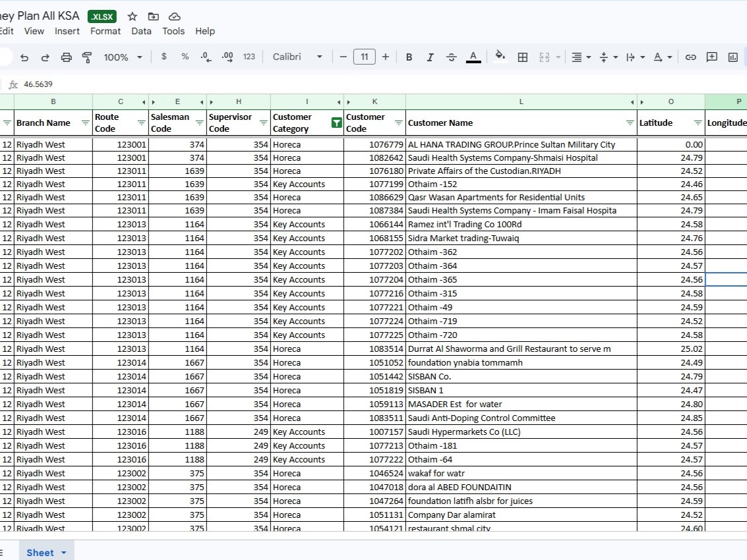Open the borders tool
This screenshot has height=560, width=747.
(x=523, y=57)
